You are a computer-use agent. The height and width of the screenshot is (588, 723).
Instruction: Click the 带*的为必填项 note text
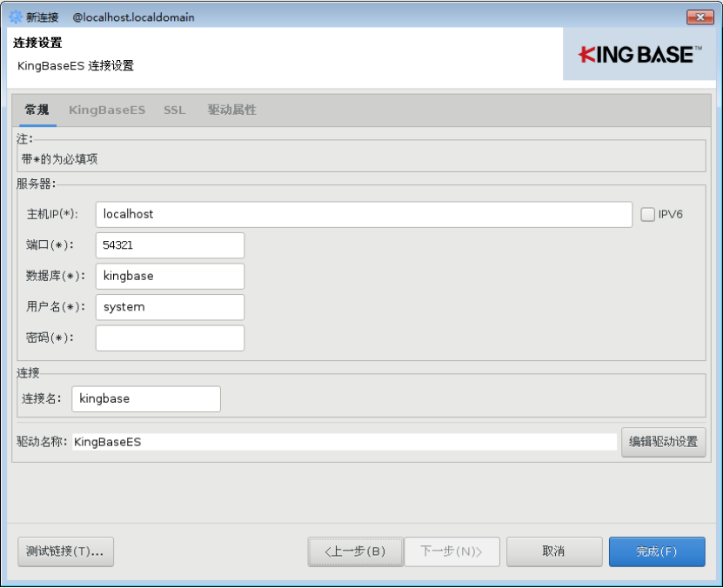59,159
